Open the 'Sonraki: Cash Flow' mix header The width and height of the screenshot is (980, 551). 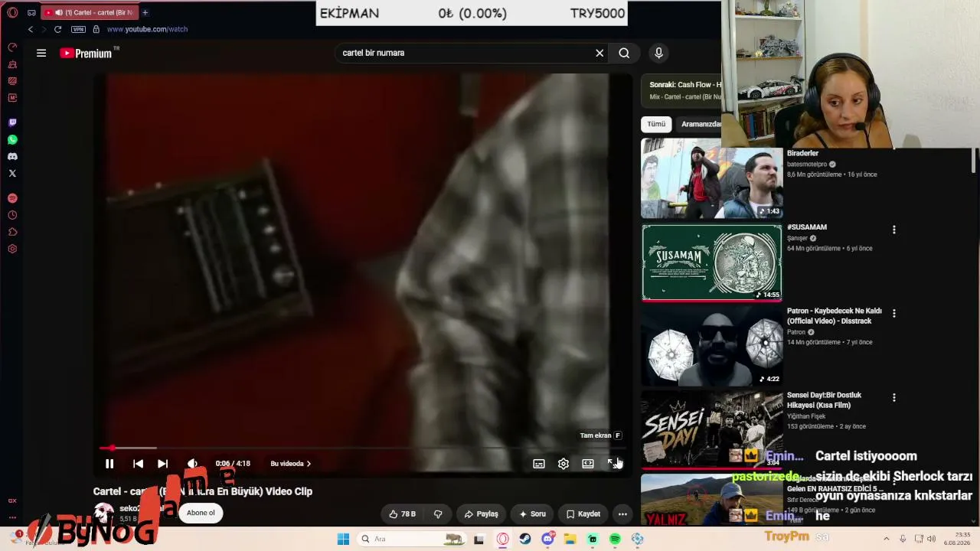click(x=685, y=85)
